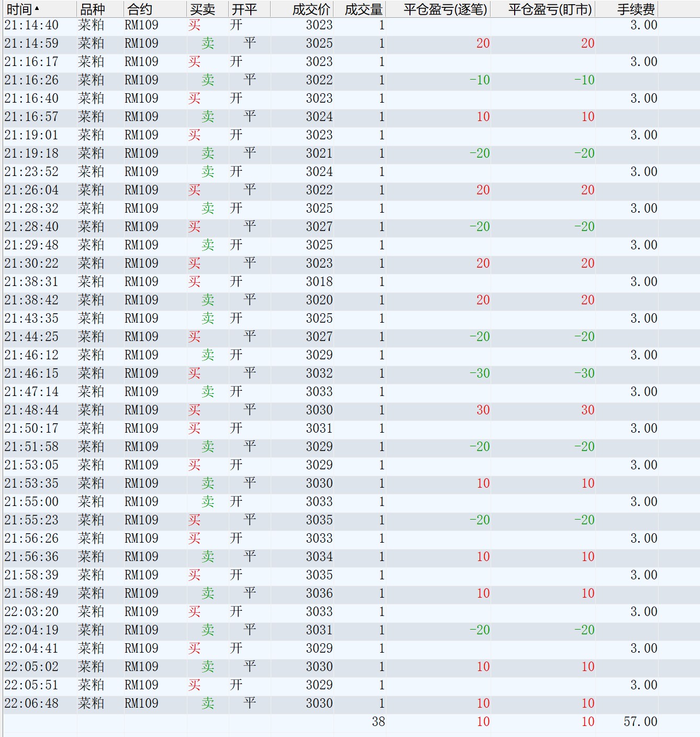Select the time cell 21:16:17

coord(31,62)
